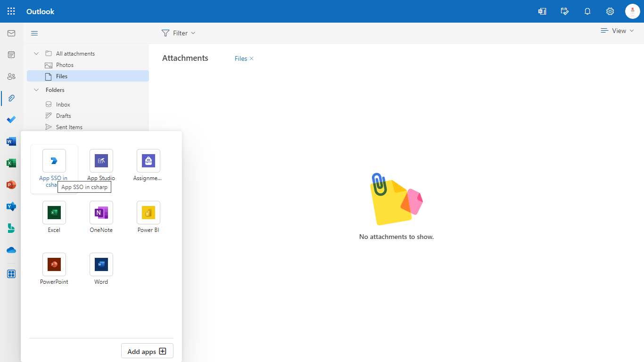
Task: Open Yammer from the left rail
Action: click(11, 206)
